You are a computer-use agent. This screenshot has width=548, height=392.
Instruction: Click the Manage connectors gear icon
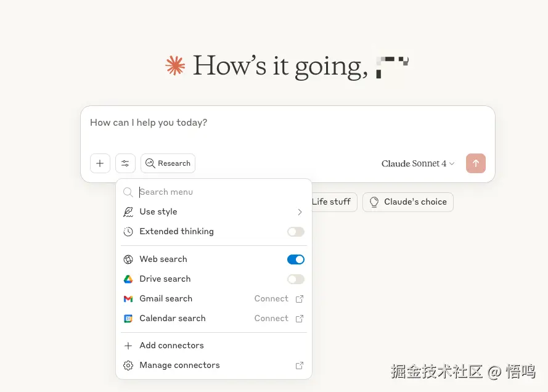pos(128,365)
